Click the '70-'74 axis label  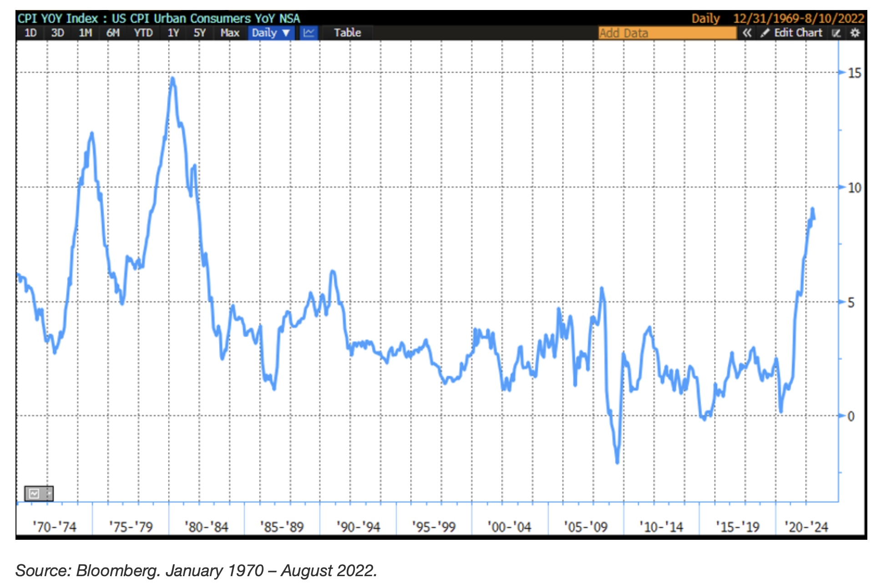point(55,527)
